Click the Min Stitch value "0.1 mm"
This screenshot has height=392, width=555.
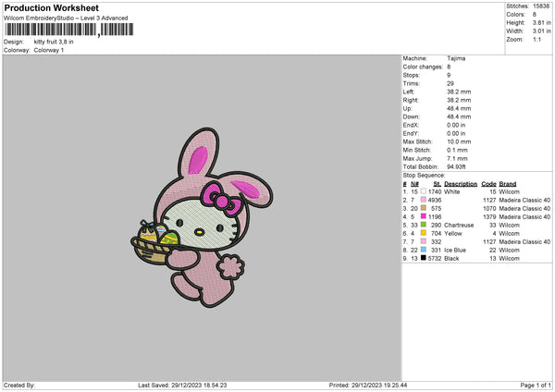(x=457, y=150)
